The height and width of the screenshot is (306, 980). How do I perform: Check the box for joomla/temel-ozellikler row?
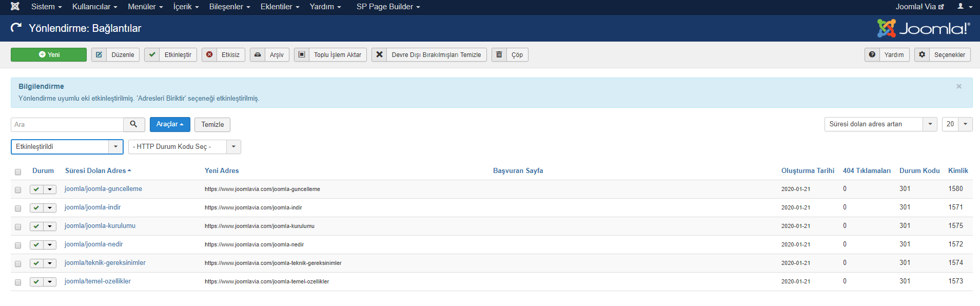pos(18,282)
